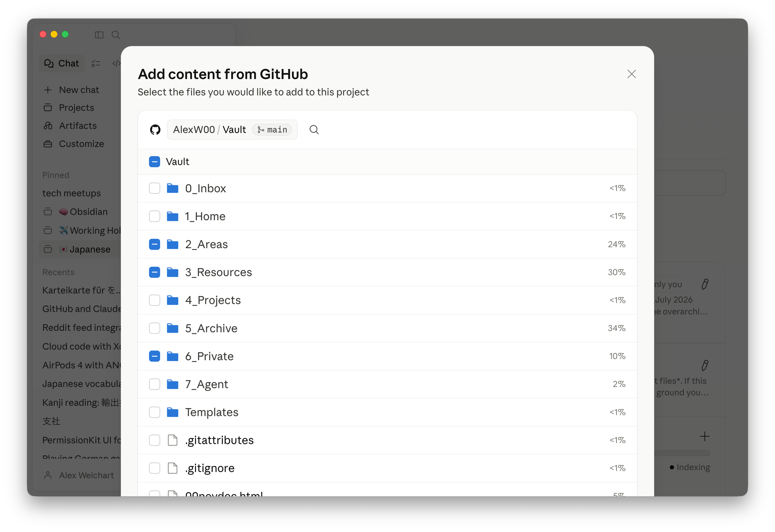
Task: Switch to the Chat tab
Action: click(x=62, y=63)
